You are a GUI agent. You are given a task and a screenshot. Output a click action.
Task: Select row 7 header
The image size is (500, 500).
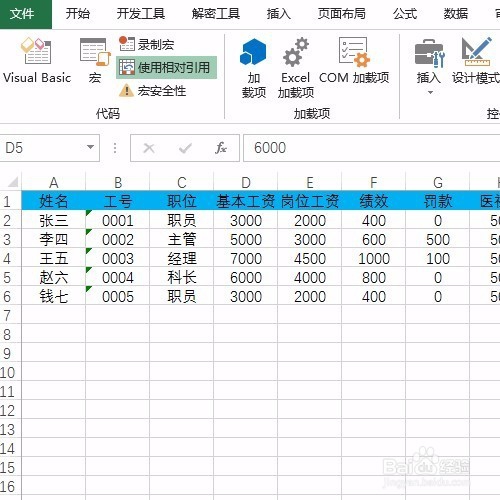coord(10,315)
